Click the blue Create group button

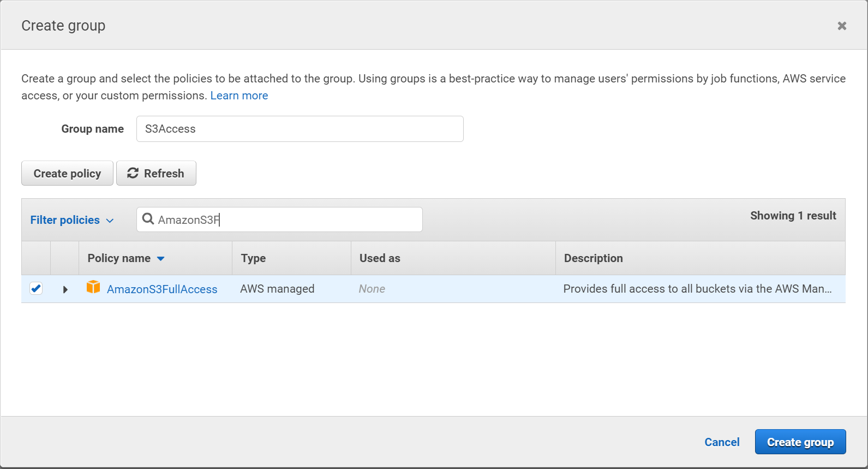coord(800,442)
